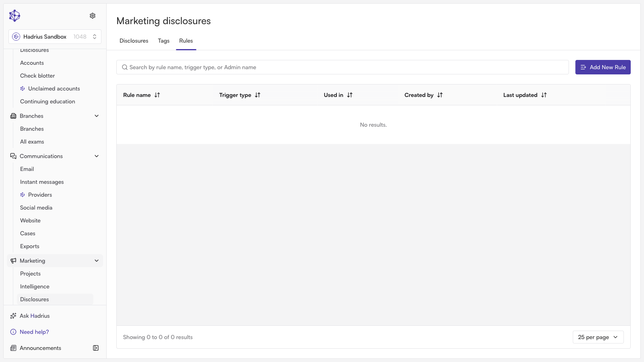
Task: Open Continuing education page
Action: pyautogui.click(x=47, y=101)
